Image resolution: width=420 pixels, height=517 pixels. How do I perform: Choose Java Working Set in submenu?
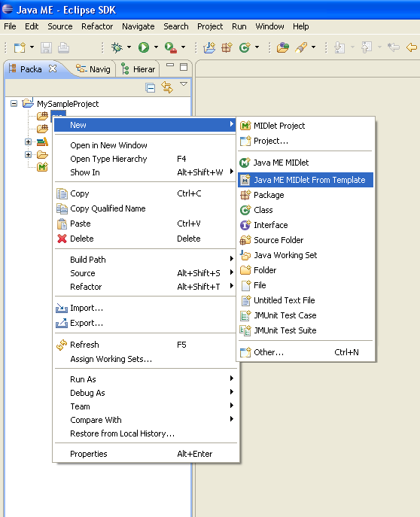coord(306,255)
